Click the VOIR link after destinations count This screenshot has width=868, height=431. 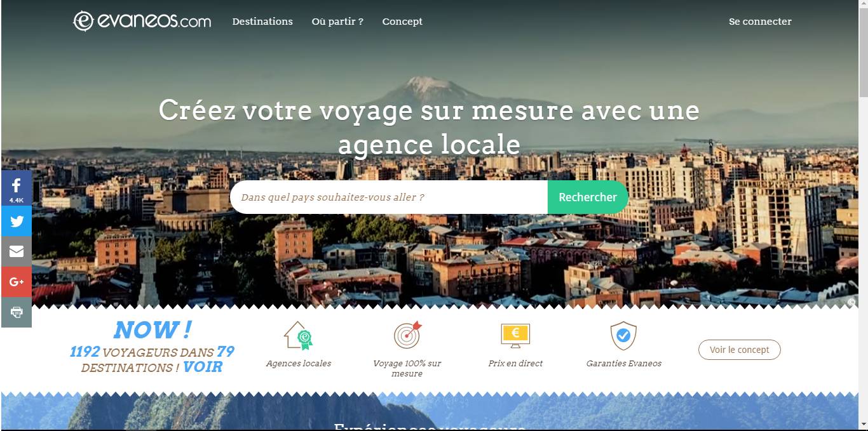tap(203, 367)
